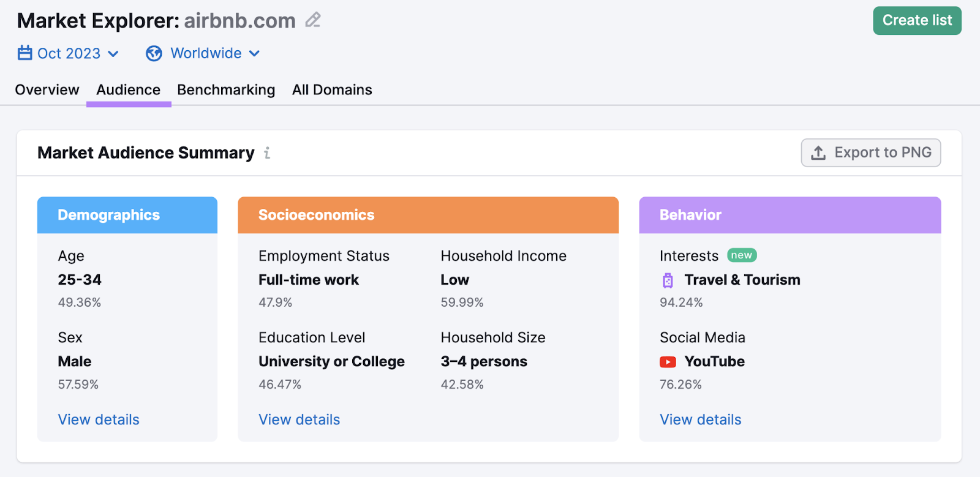Click the '49.36%' age percentage
Screen dimensions: 980x477
pos(80,302)
